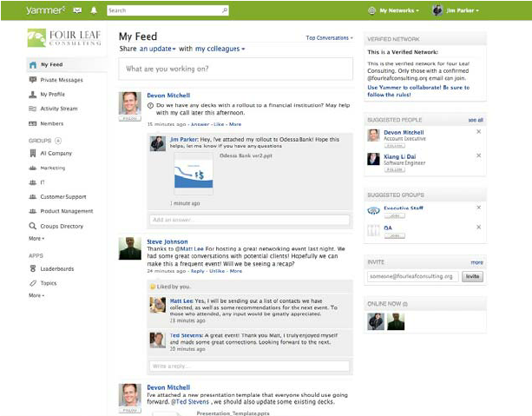Open the Four Leaf Consulting logo
The width and height of the screenshot is (532, 416).
pyautogui.click(x=64, y=37)
